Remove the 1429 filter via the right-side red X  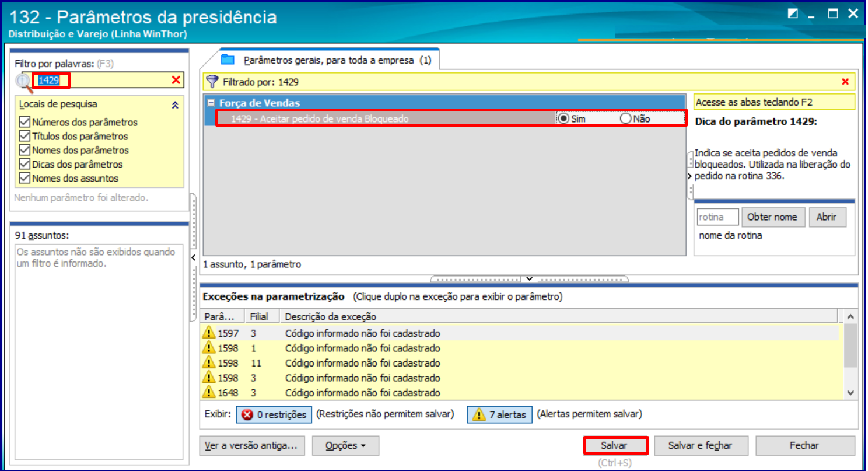(x=845, y=82)
